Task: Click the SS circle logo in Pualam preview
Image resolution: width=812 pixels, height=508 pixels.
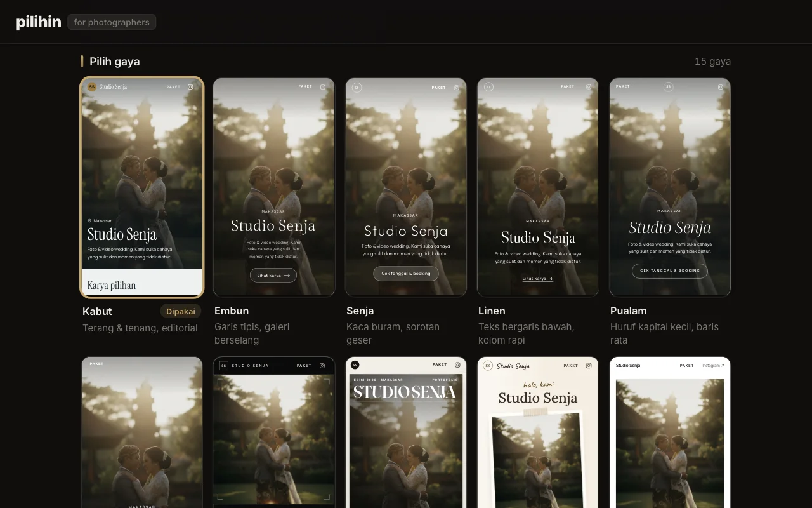Action: [x=668, y=87]
